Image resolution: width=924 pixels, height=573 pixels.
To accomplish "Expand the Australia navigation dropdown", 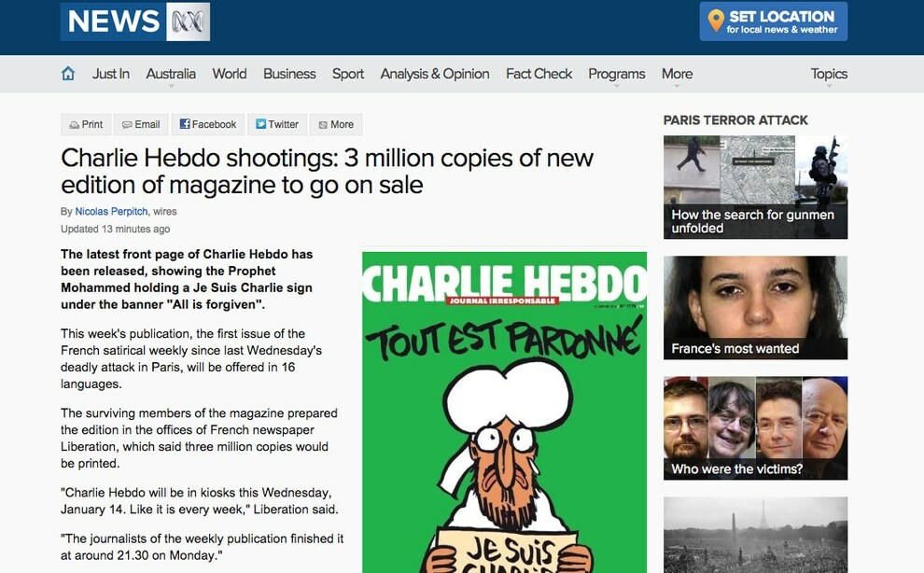I will pyautogui.click(x=171, y=75).
